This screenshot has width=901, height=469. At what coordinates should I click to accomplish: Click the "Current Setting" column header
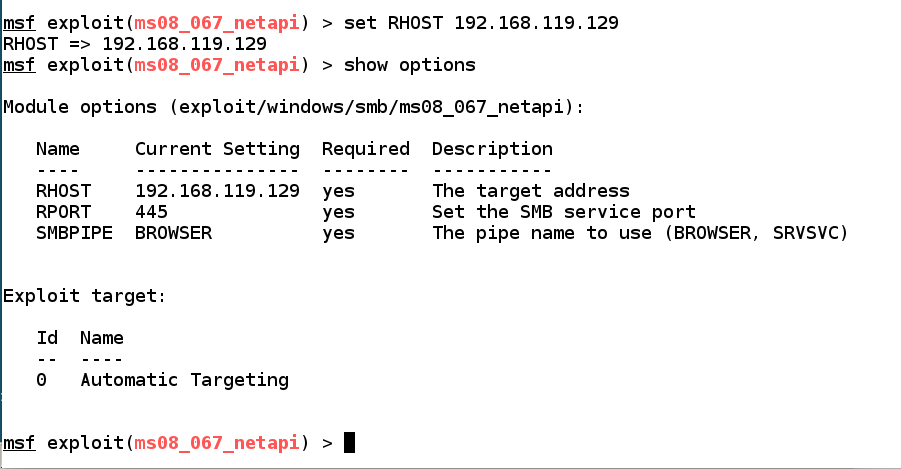coord(217,149)
